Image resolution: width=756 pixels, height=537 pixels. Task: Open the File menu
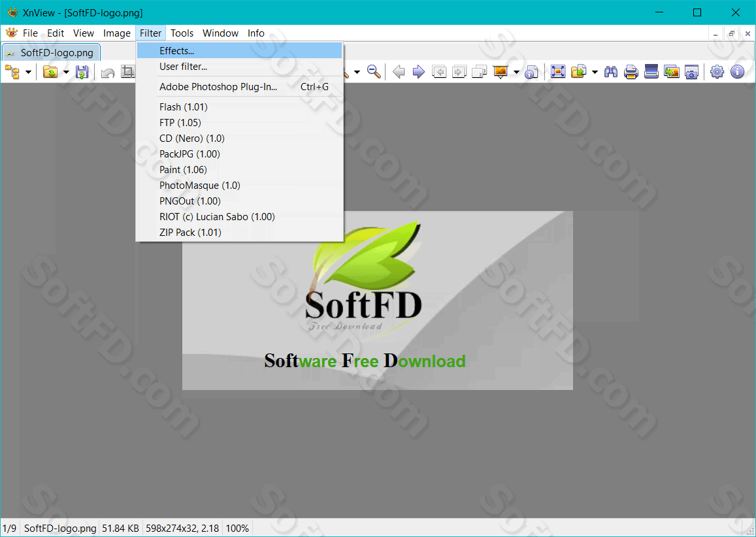tap(30, 33)
